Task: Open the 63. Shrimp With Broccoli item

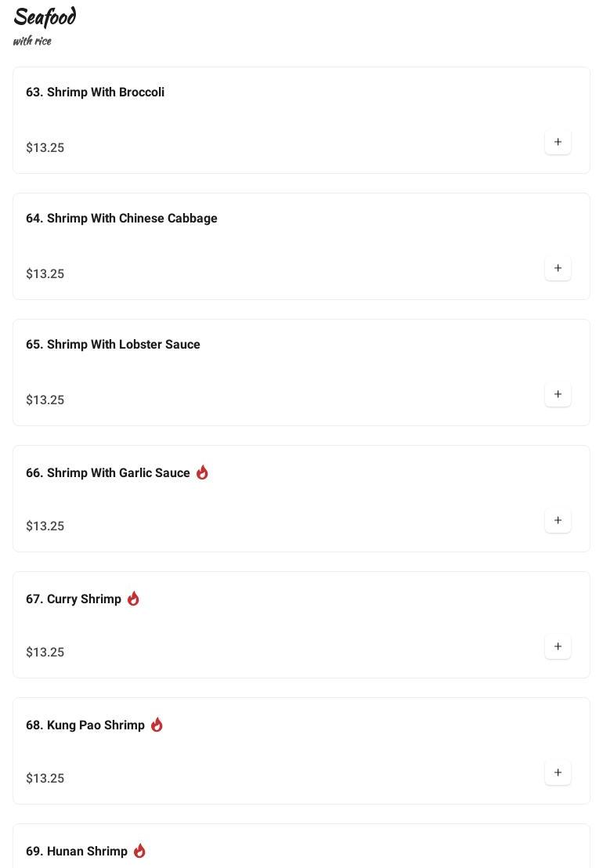Action: (95, 92)
